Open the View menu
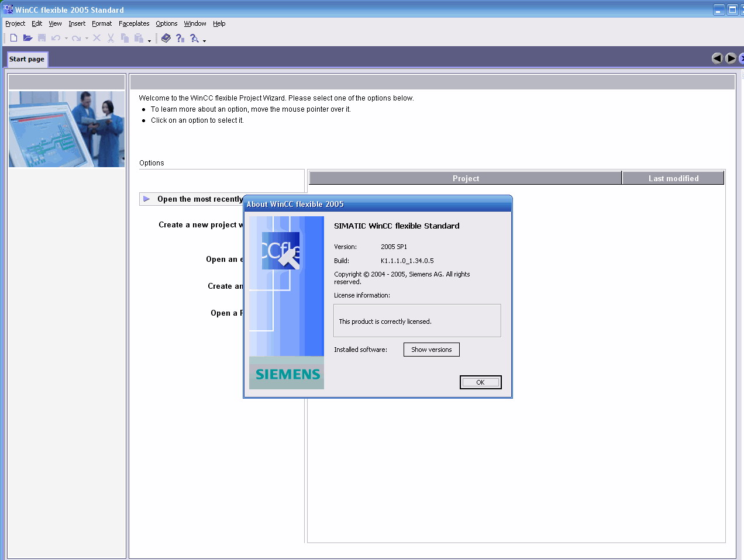 coord(55,23)
